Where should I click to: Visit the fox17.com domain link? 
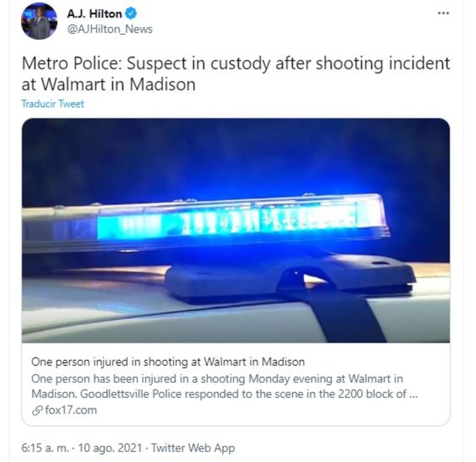click(x=71, y=410)
